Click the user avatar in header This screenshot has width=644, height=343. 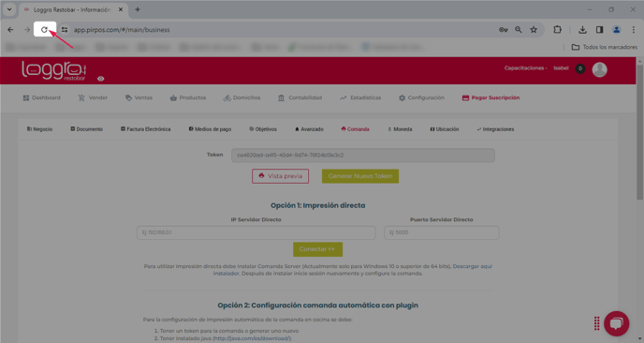(x=599, y=69)
